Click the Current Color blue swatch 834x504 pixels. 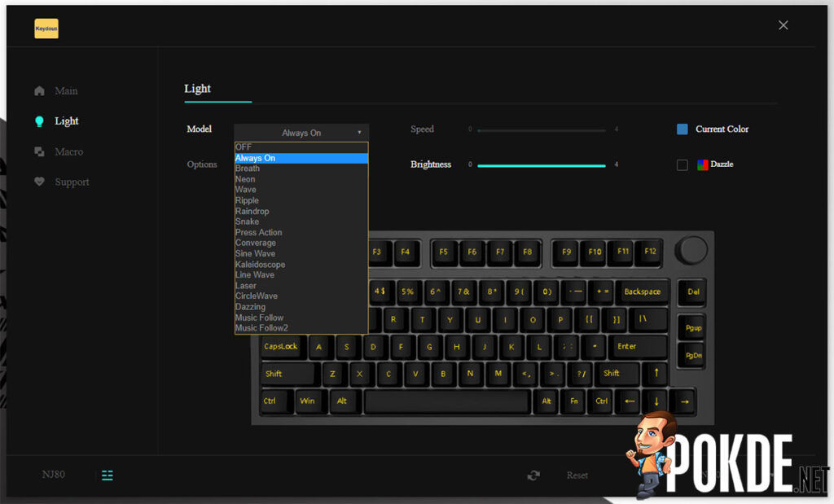[x=683, y=129]
